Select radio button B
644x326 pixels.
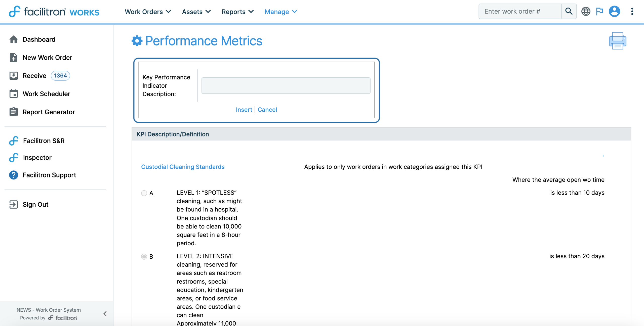point(144,256)
